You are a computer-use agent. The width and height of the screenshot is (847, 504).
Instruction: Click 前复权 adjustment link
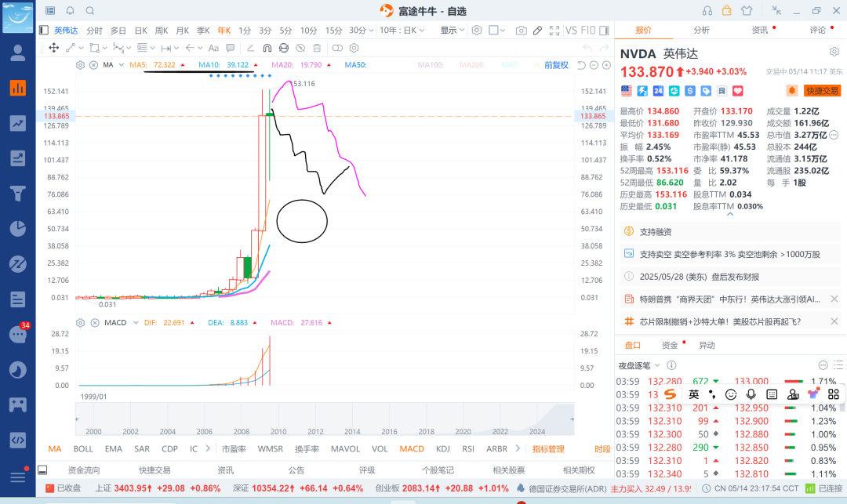pos(556,65)
